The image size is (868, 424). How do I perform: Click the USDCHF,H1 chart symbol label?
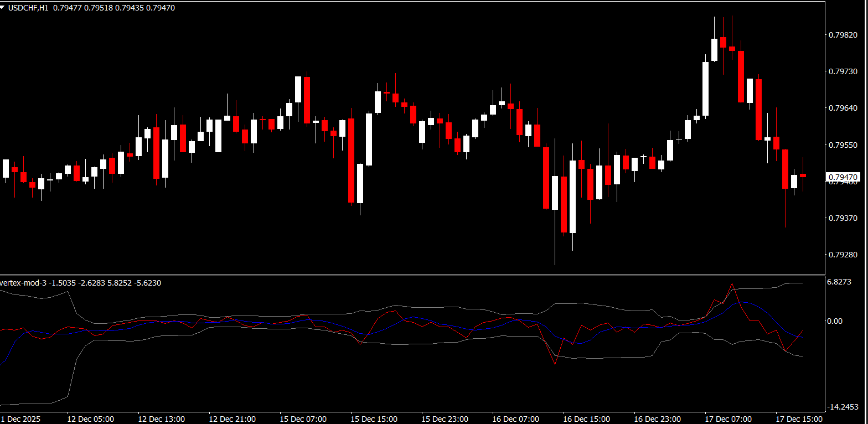pos(28,8)
